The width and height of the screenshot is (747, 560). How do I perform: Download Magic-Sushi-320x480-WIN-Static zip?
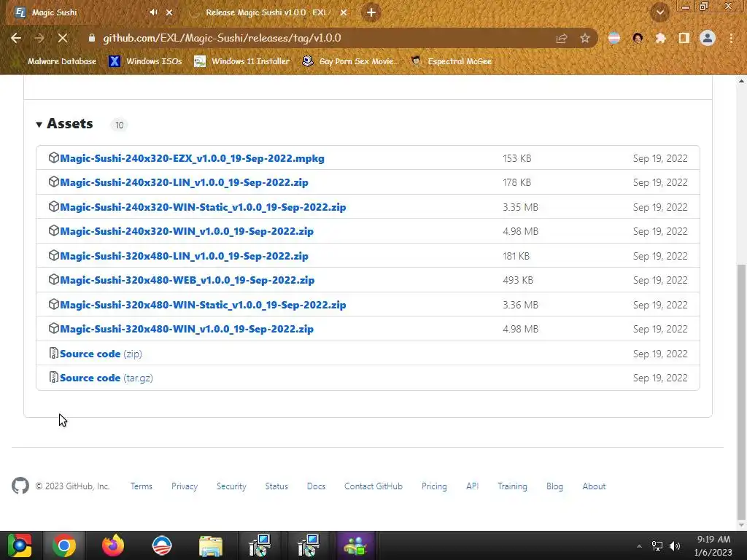coord(203,305)
